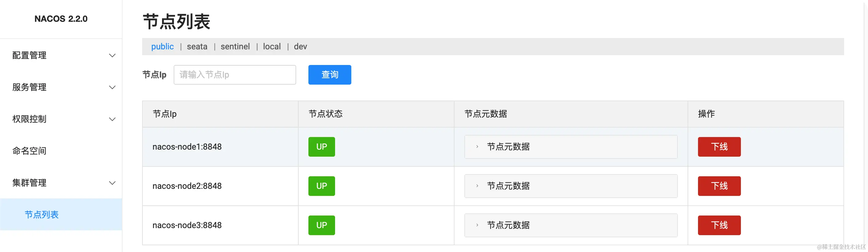Select 节点列表 in the sidebar
Viewport: 868px width, 252px height.
42,215
